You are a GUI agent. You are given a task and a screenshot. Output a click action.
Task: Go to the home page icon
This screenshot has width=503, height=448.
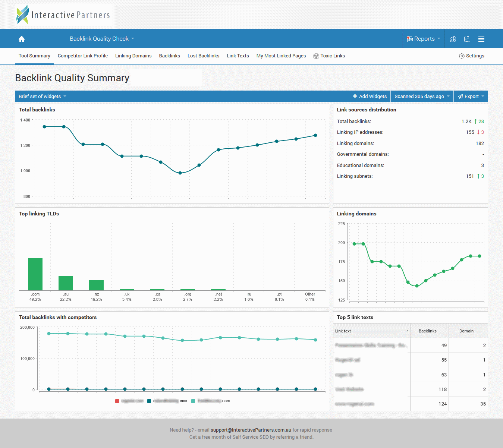[22, 39]
